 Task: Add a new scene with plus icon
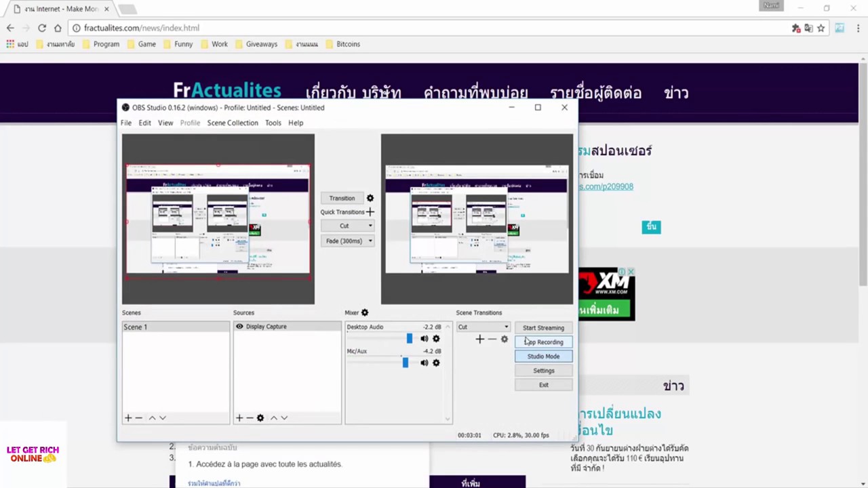click(128, 418)
